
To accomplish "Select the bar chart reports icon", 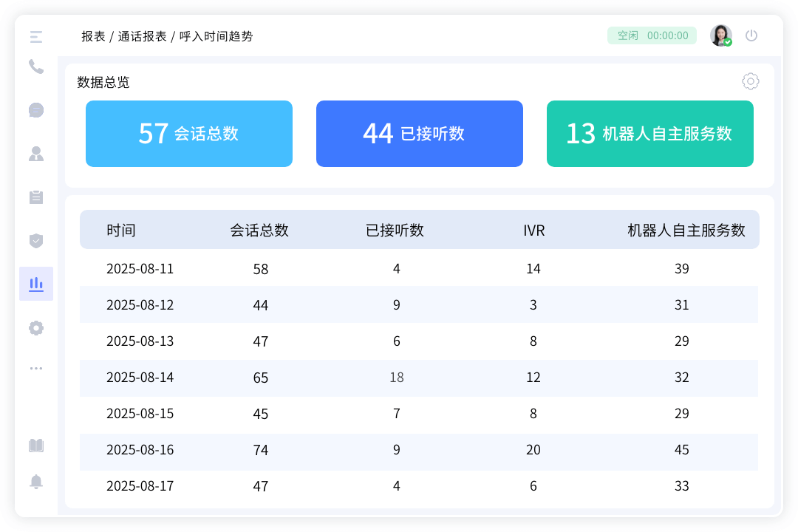I will point(36,284).
